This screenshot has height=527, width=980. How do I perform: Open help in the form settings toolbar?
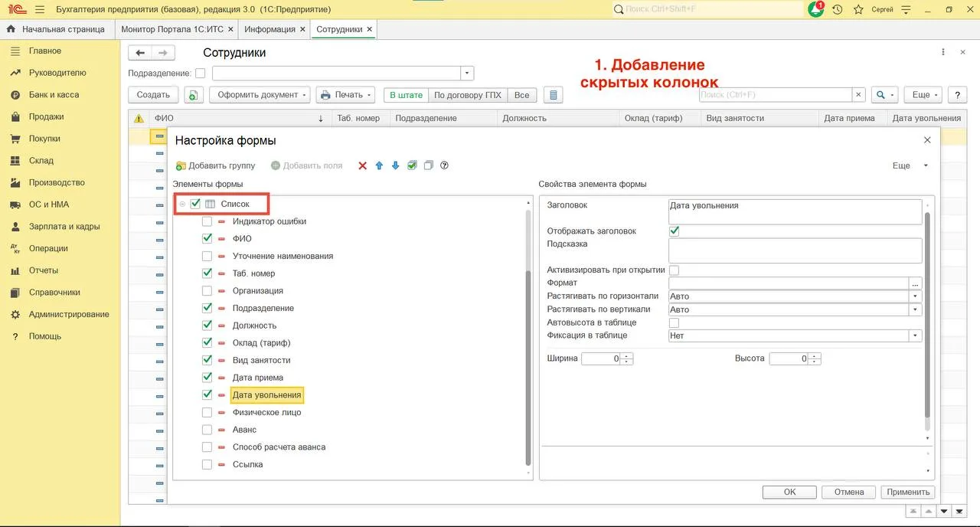[x=444, y=165]
